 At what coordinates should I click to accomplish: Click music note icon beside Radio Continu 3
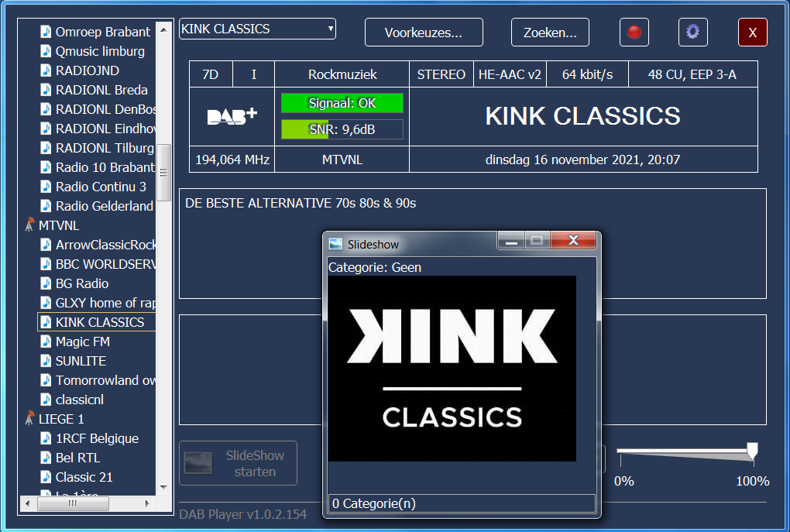46,187
